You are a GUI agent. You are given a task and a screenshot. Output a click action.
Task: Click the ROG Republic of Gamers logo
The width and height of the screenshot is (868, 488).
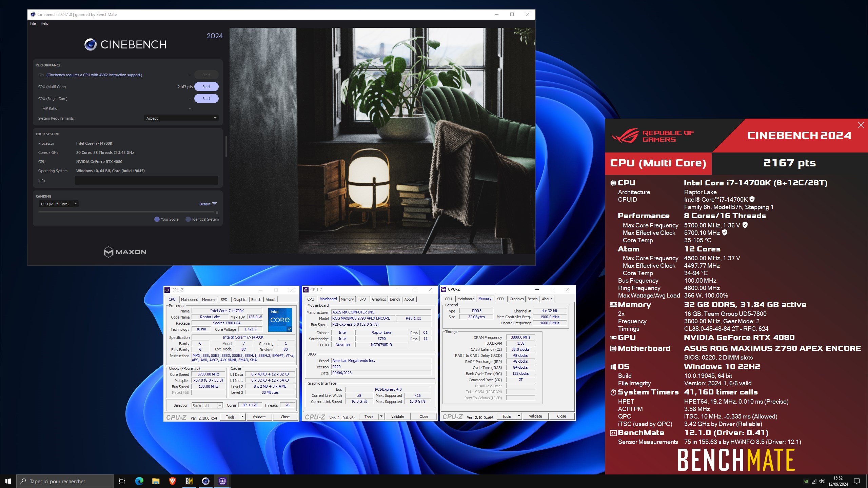coord(653,136)
